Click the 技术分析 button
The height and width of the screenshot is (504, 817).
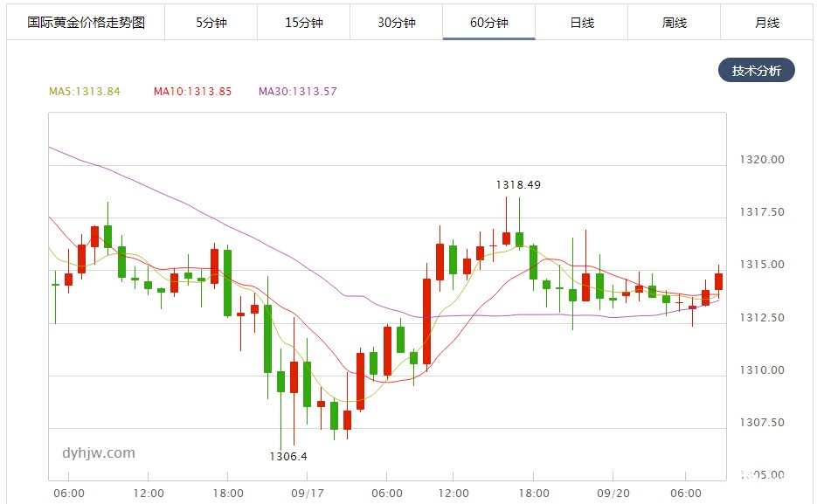coord(757,70)
